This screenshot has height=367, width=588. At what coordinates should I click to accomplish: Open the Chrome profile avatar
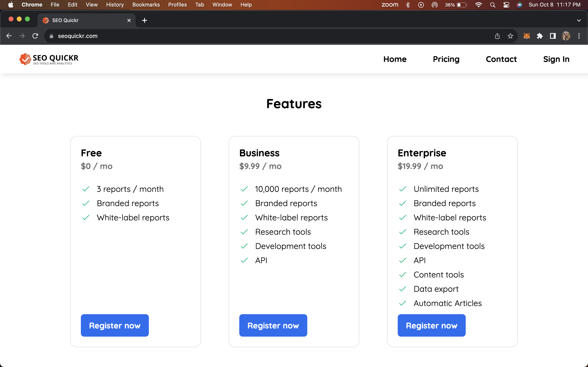coord(566,36)
